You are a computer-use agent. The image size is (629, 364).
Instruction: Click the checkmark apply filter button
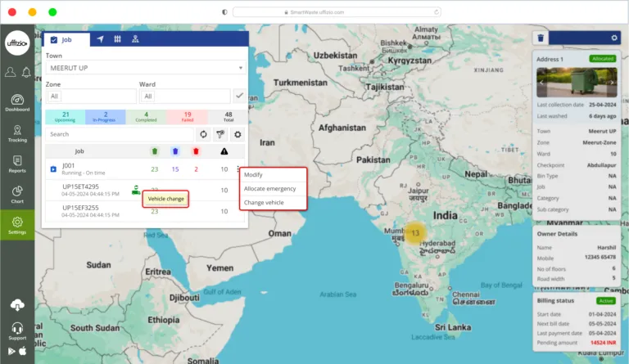pyautogui.click(x=239, y=96)
